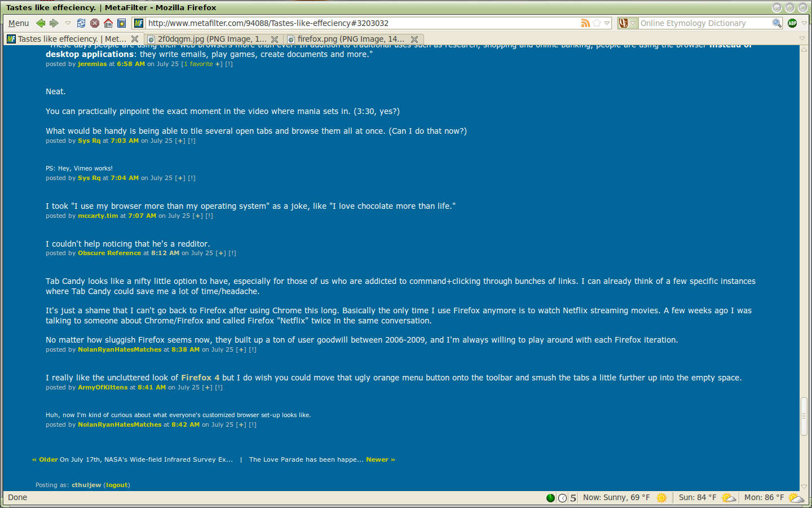Close the 2f0dqgm.jpg tab
812x508 pixels.
(275, 39)
